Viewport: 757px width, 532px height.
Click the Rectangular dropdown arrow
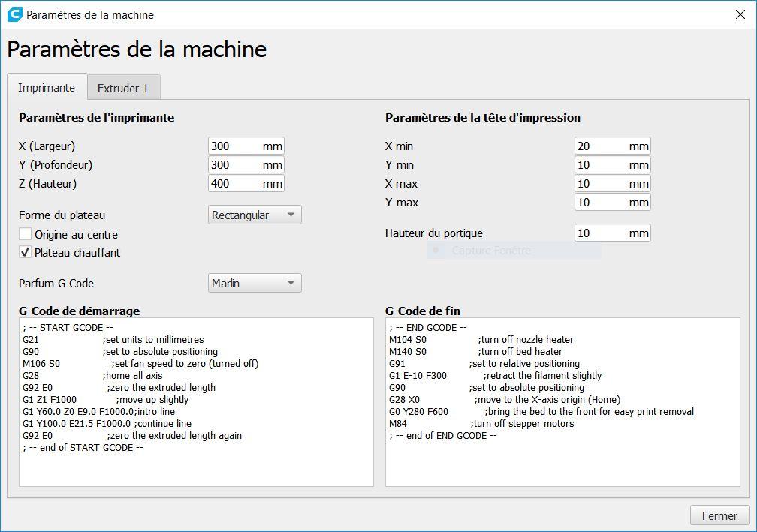291,215
